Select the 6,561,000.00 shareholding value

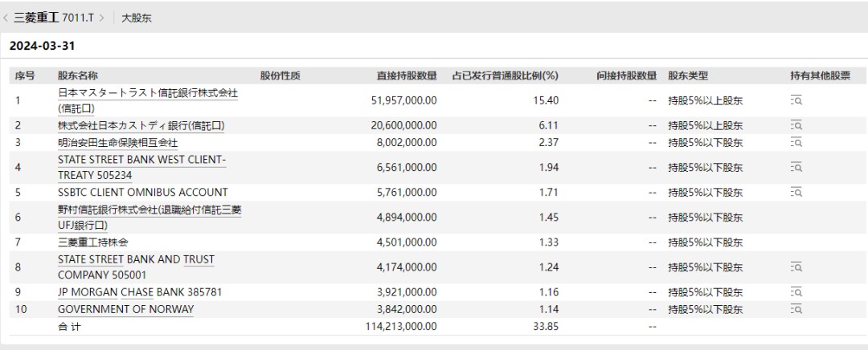point(407,167)
